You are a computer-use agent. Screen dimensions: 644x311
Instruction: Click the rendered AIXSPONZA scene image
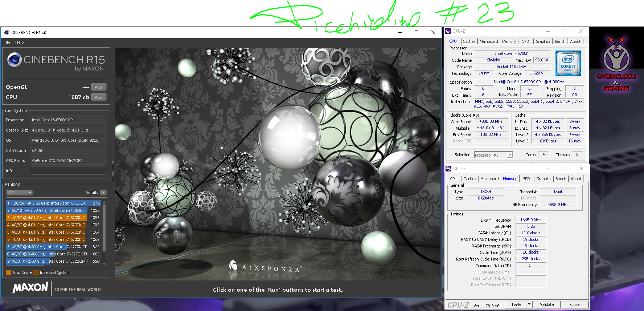(x=278, y=164)
